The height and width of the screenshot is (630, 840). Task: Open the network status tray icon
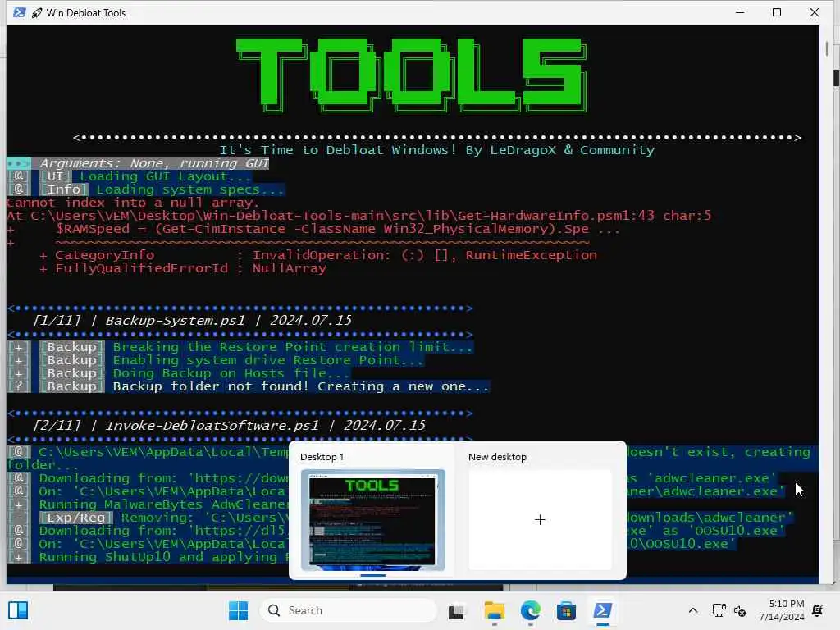(719, 610)
